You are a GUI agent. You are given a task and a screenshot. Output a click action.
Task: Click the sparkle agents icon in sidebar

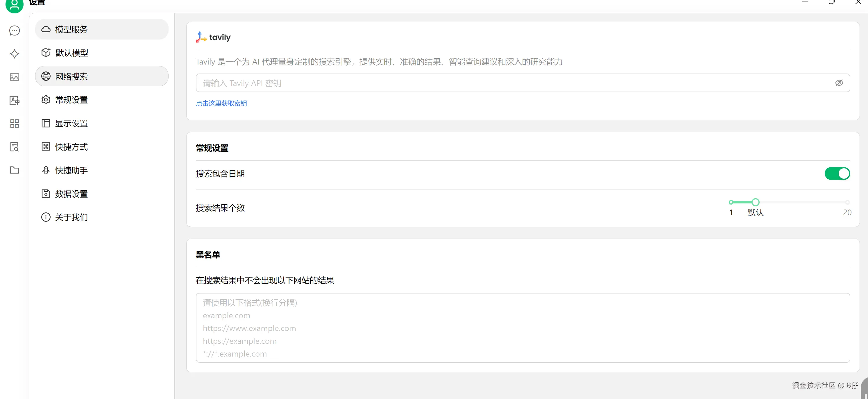pyautogui.click(x=15, y=54)
